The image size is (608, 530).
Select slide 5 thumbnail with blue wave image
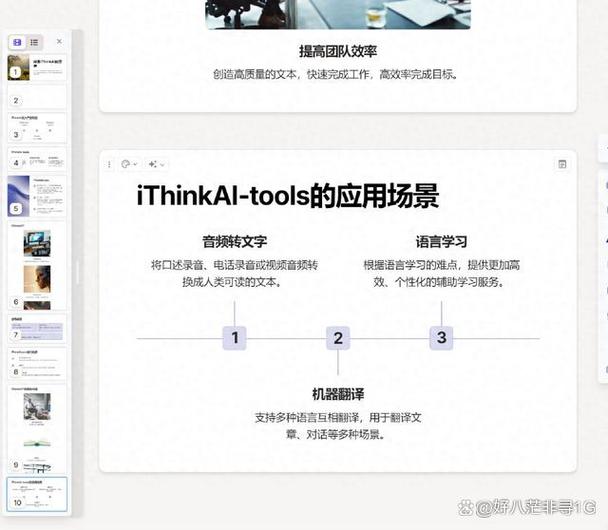point(37,196)
